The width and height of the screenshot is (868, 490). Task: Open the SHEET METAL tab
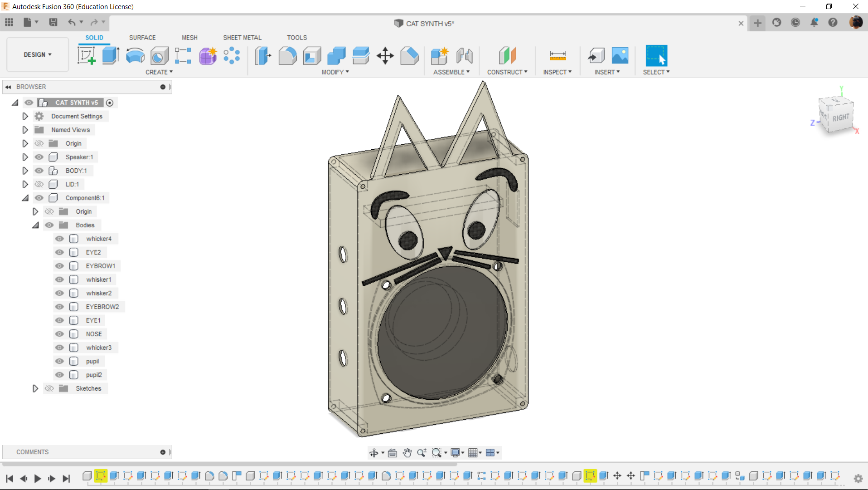pos(242,38)
